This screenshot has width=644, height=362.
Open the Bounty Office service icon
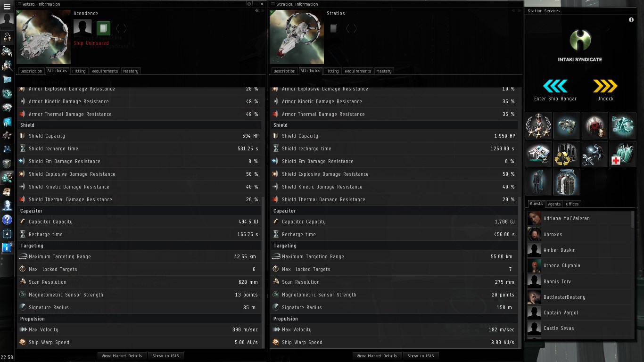tap(594, 126)
